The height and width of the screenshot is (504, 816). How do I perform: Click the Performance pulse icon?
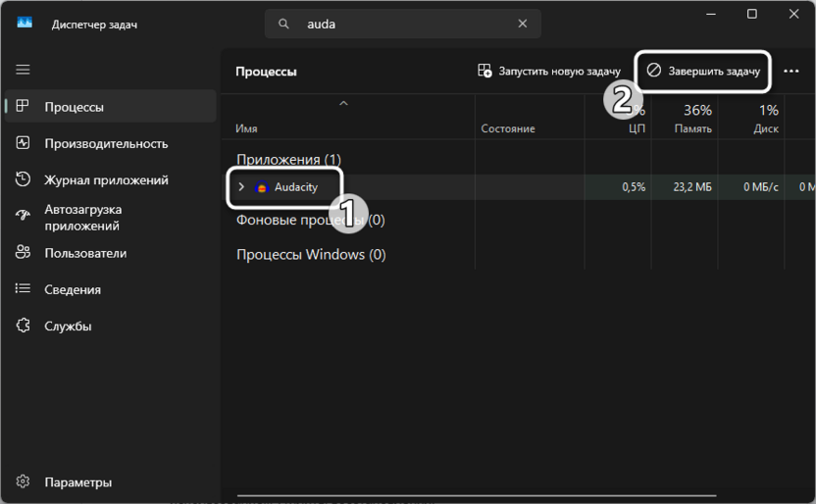coord(24,143)
